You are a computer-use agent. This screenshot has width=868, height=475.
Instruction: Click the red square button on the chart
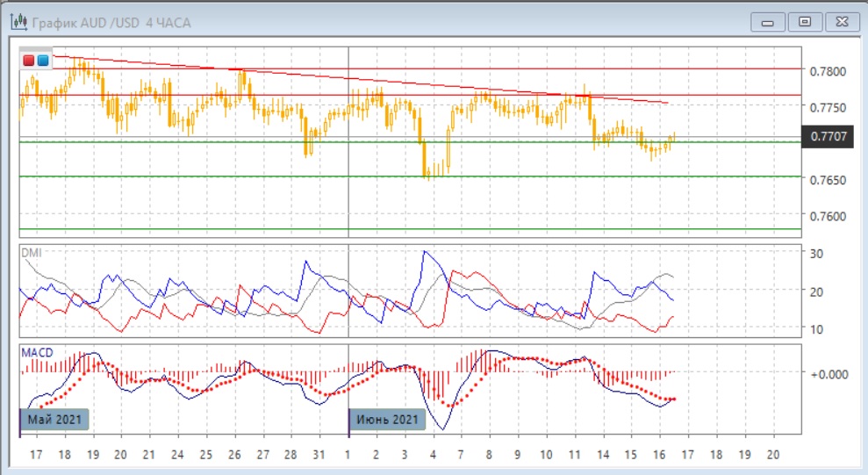[29, 61]
